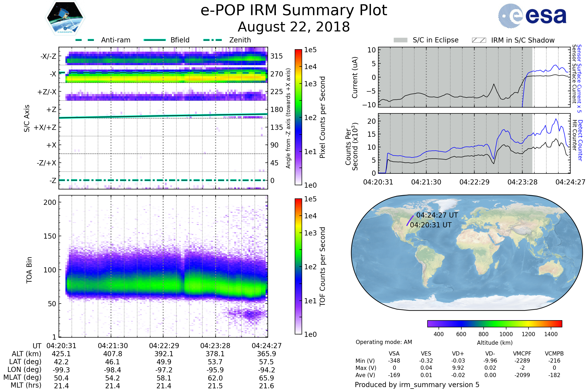588x392 pixels.
Task: Click the August 22, 2018 date heading
Action: point(294,27)
